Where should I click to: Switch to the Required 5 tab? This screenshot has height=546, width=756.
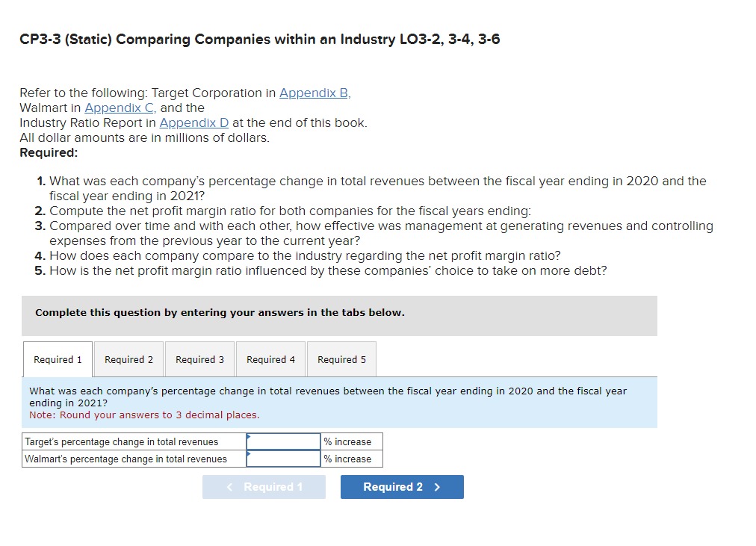coord(341,359)
